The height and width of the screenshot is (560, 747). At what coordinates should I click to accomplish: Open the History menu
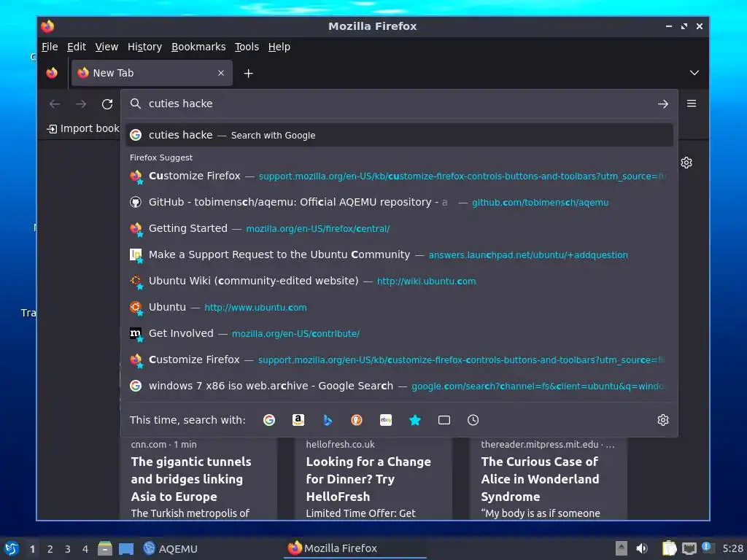pyautogui.click(x=145, y=47)
